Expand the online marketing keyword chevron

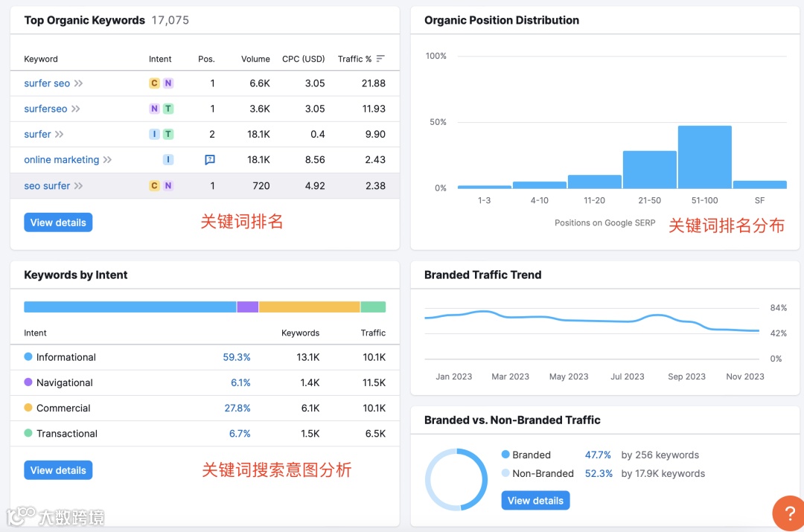(106, 159)
